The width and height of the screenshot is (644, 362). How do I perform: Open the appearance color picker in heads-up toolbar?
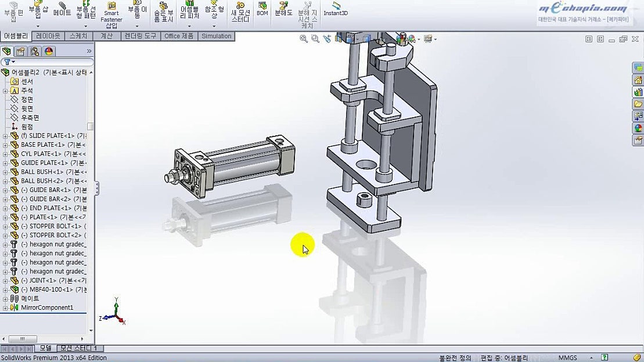point(400,38)
